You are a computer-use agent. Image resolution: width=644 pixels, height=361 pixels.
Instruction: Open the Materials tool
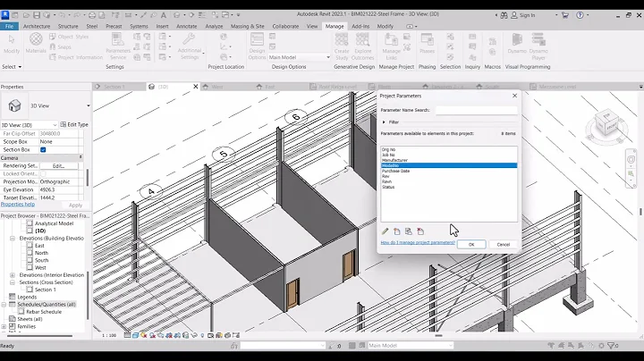point(36,43)
